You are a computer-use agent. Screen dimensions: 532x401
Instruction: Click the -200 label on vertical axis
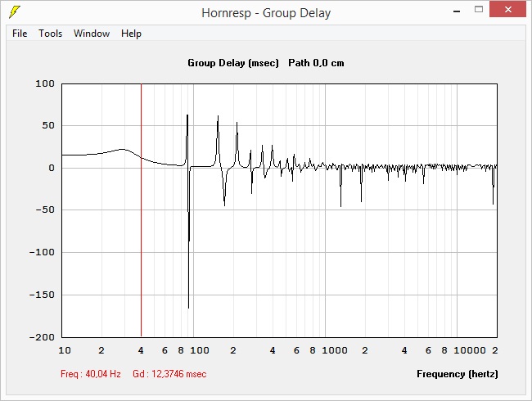pos(42,337)
